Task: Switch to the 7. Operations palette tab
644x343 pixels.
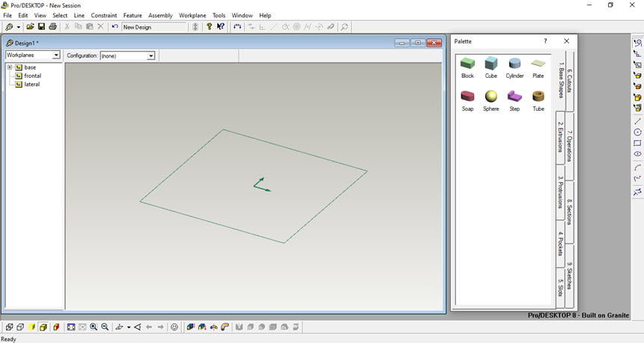Action: (x=570, y=146)
